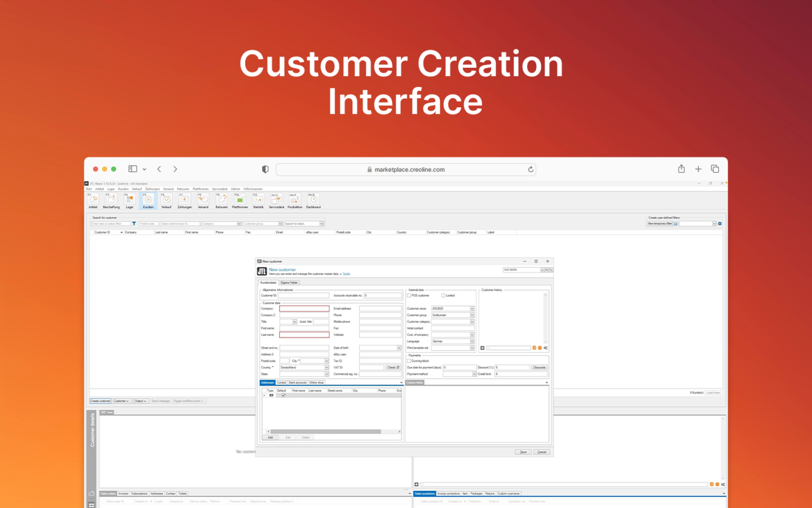Open the Verkauf toolbar icon
This screenshot has height=508, width=812.
166,201
